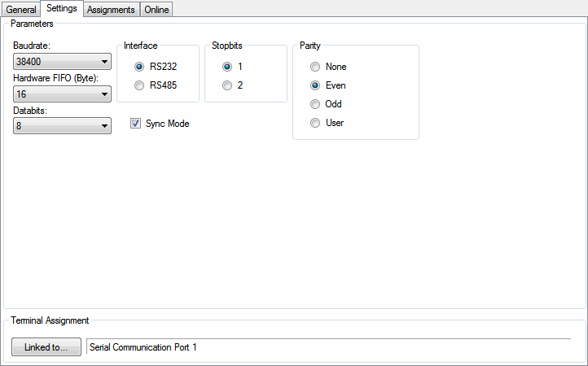
Task: Set parity to Even
Action: [327, 85]
